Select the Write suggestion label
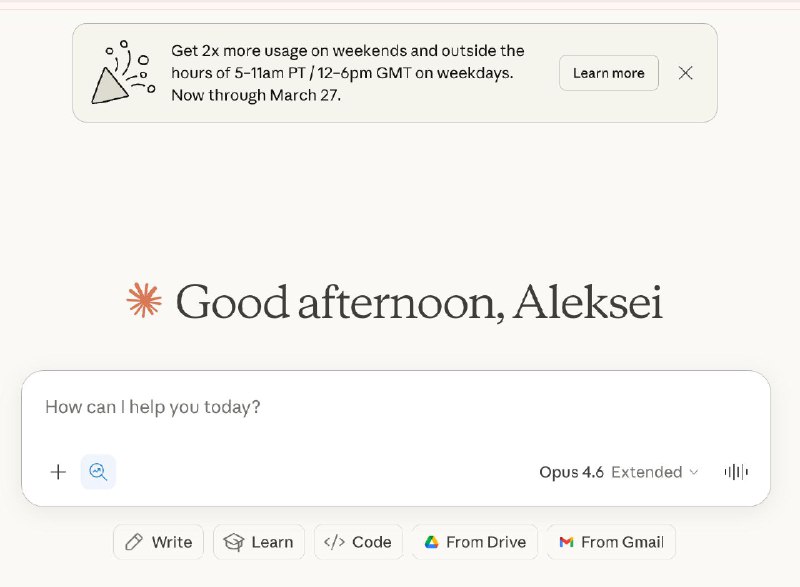The height and width of the screenshot is (587, 800). point(172,542)
